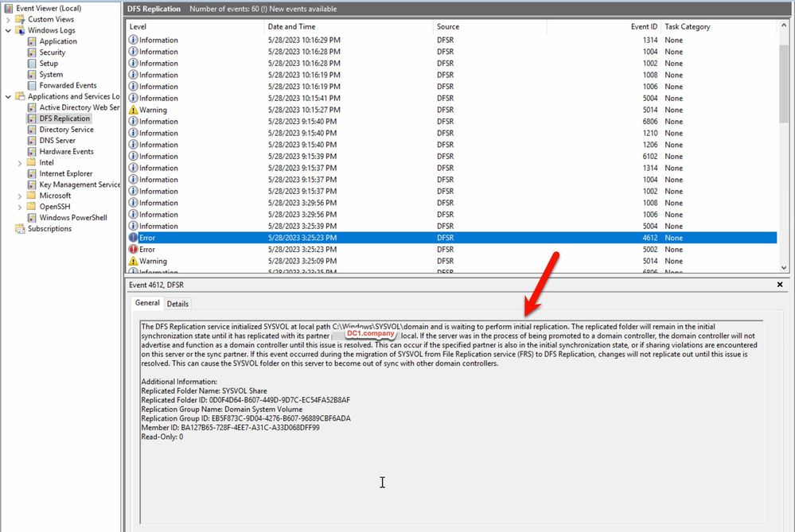Viewport: 795px width, 532px height.
Task: Click Replication Group Name: Domain System Volume
Action: 221,410
